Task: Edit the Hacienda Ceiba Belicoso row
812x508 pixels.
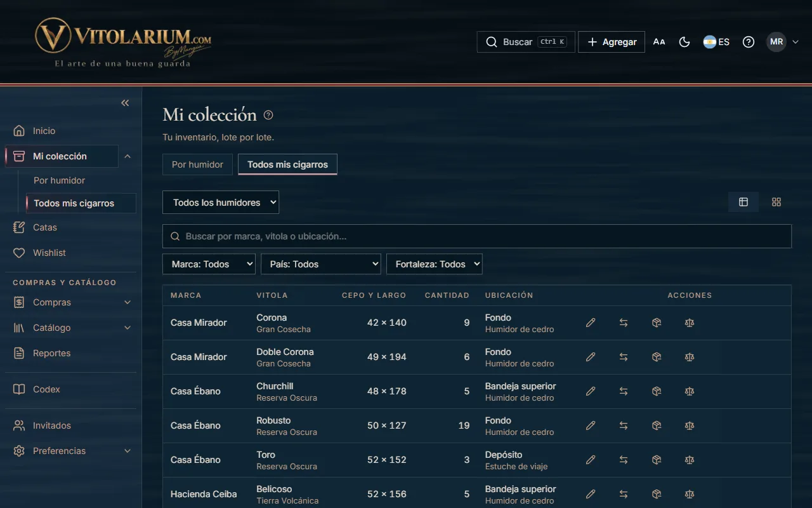Action: (x=591, y=494)
